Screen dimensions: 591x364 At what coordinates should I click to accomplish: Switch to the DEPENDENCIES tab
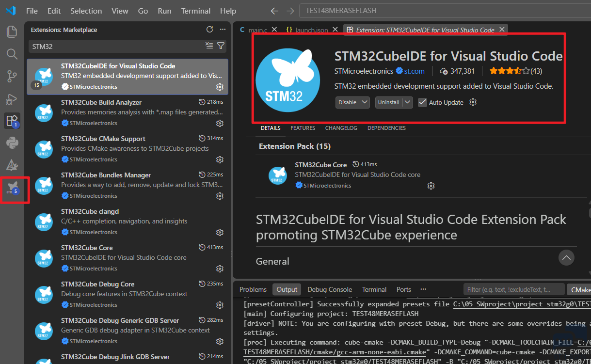tap(386, 128)
